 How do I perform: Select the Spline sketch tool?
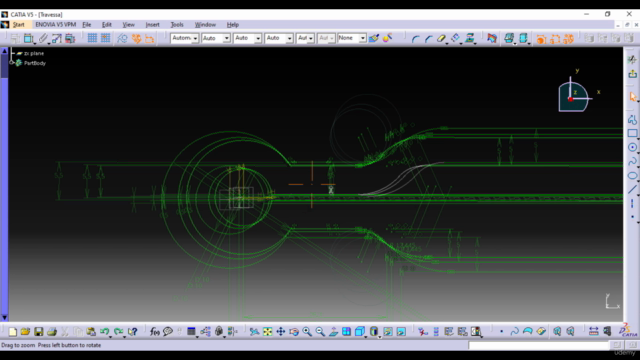point(632,161)
